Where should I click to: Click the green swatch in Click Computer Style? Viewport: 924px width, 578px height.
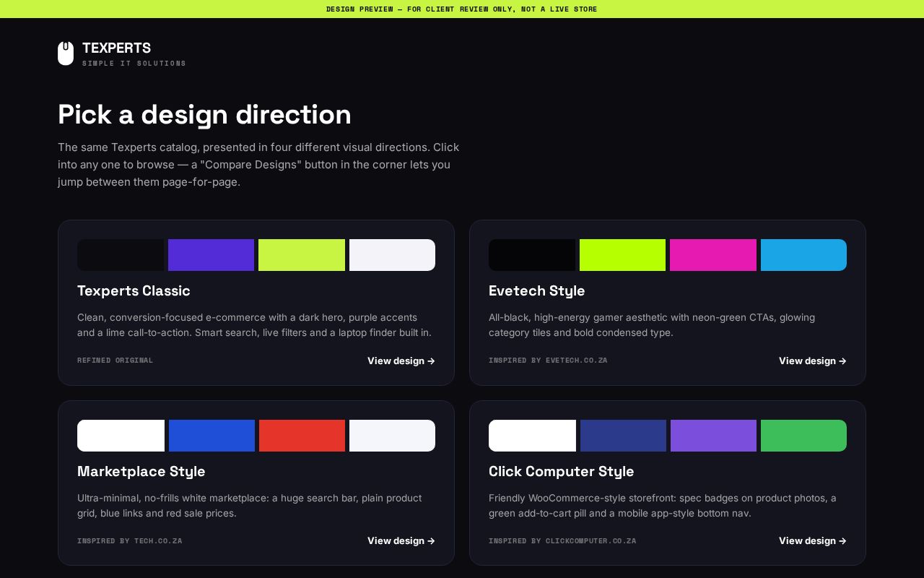[x=803, y=436]
